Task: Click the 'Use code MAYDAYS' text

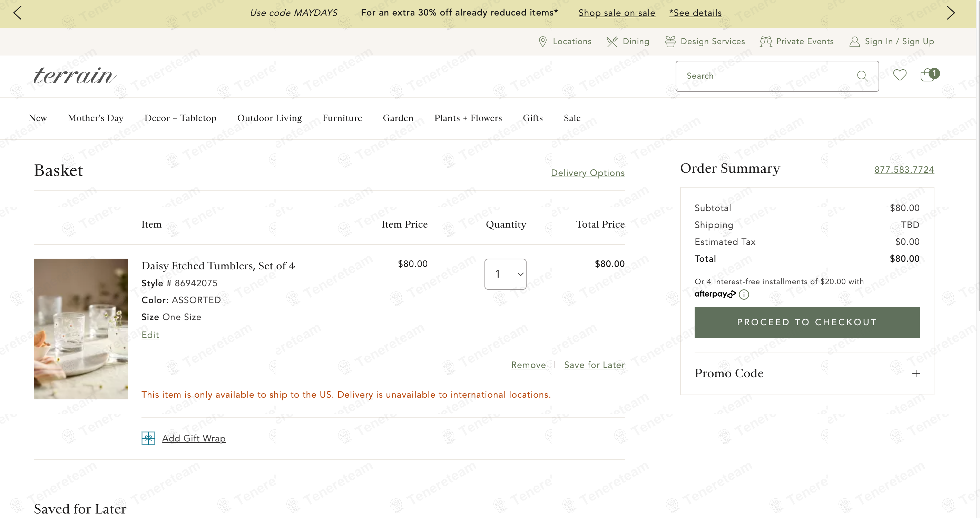Action: click(x=293, y=13)
